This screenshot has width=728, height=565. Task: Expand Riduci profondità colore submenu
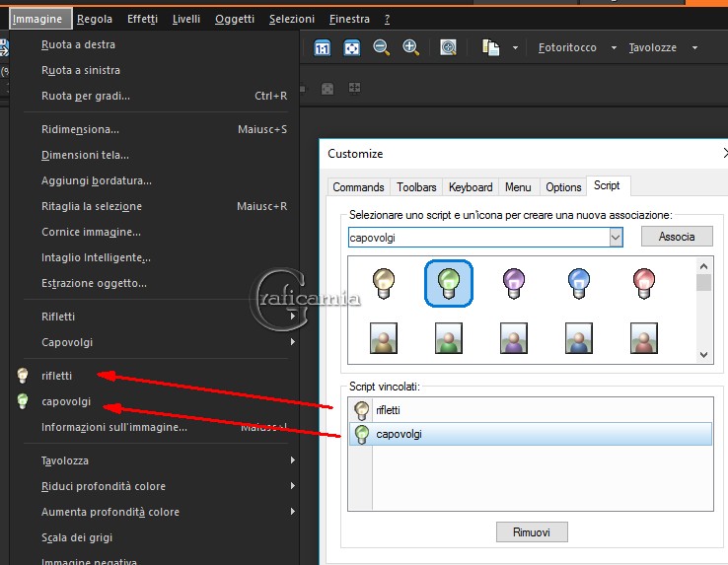(x=293, y=485)
